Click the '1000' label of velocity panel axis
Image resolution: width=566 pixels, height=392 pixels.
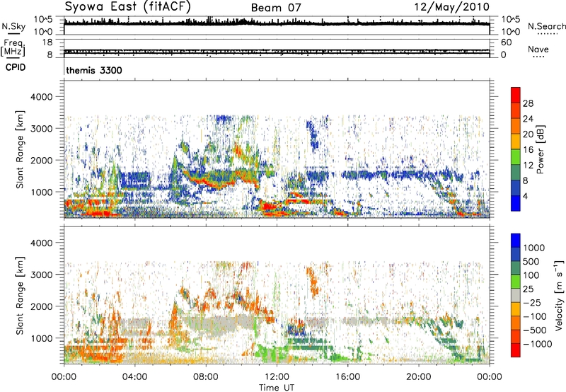tap(41, 338)
